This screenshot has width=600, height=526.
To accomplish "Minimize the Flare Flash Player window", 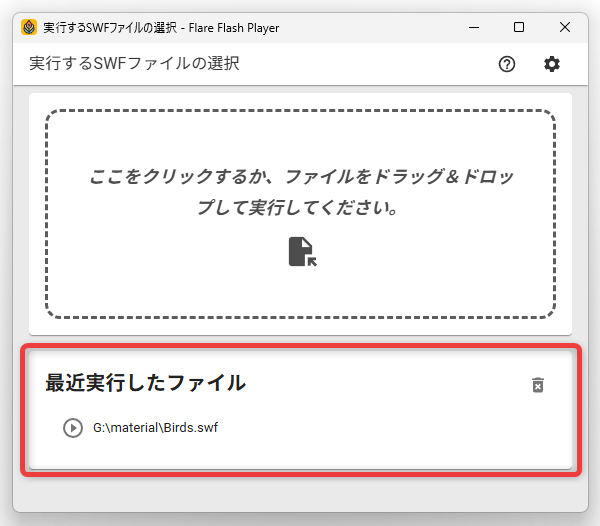I will (x=474, y=28).
